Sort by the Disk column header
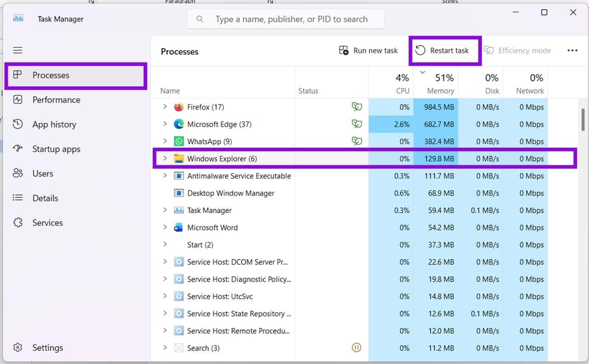Image resolution: width=589 pixels, height=364 pixels. pyautogui.click(x=480, y=82)
